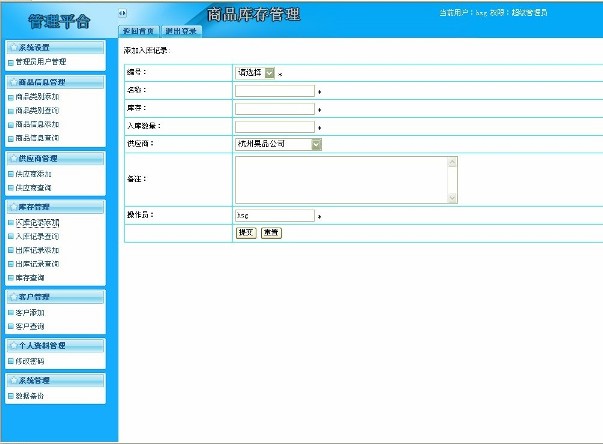This screenshot has width=603, height=444.
Task: Click the sidebar collapse arrow icon
Action: [x=122, y=13]
